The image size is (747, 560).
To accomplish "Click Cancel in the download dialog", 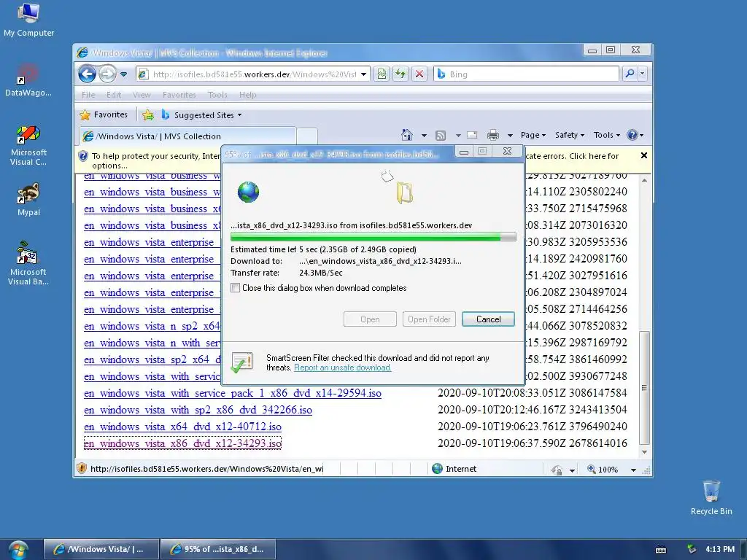I will [x=488, y=319].
